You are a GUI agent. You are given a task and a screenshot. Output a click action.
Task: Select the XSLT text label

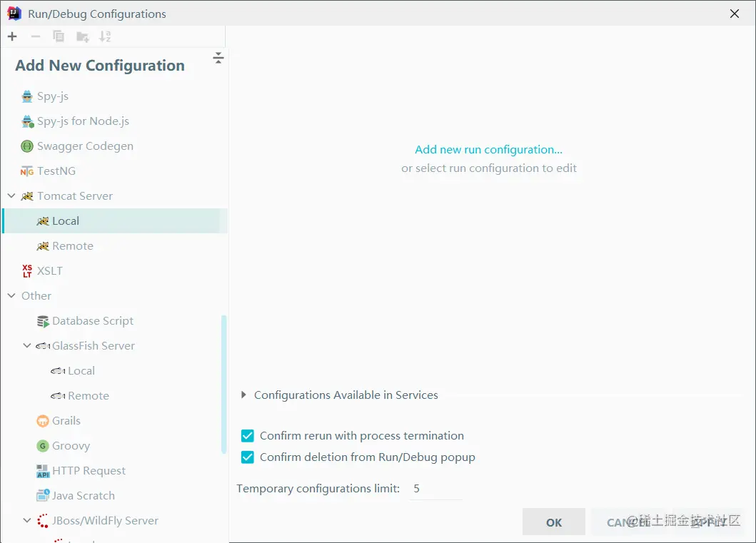pyautogui.click(x=50, y=270)
